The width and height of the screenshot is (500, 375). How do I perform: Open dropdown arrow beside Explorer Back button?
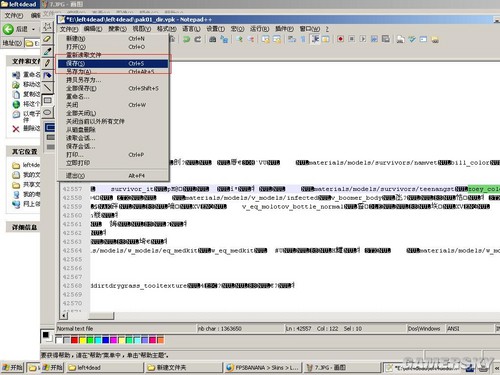[x=33, y=29]
